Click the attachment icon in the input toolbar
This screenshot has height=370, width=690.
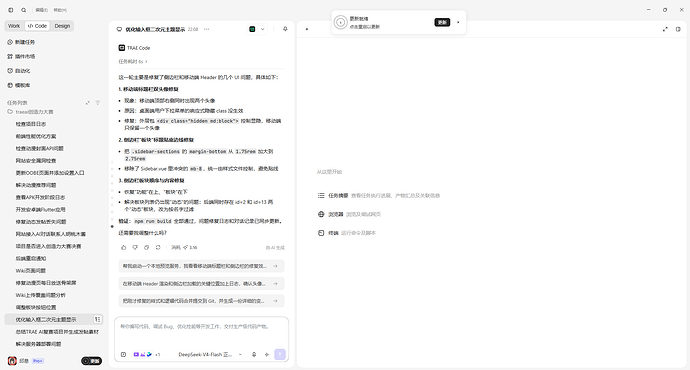pyautogui.click(x=124, y=355)
